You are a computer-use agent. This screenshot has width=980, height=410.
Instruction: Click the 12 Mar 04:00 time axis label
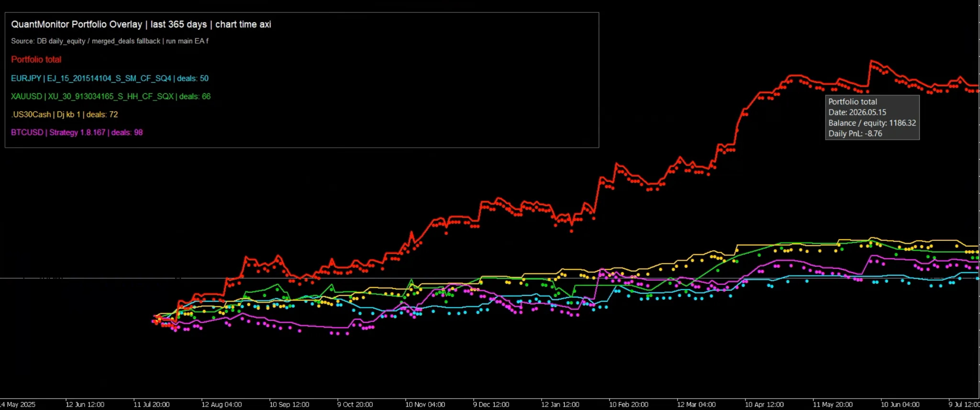pos(696,405)
